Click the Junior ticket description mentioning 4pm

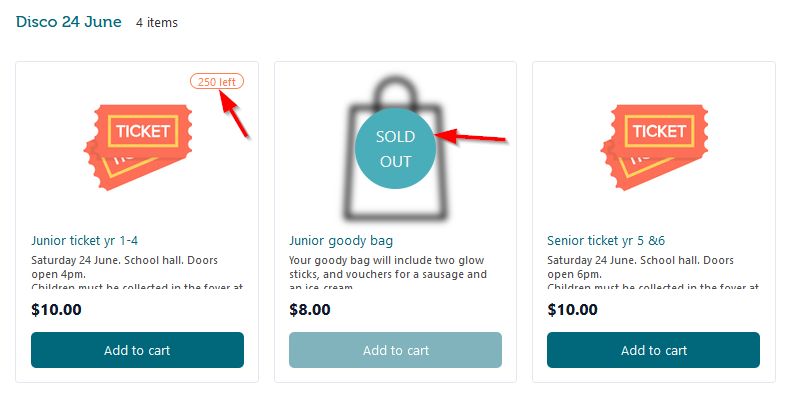[x=137, y=272]
